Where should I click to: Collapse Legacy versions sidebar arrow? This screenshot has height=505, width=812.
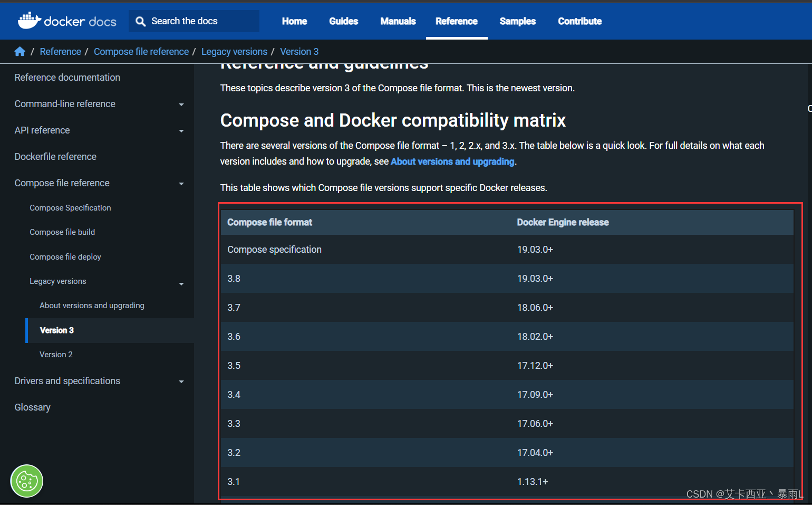[181, 284]
